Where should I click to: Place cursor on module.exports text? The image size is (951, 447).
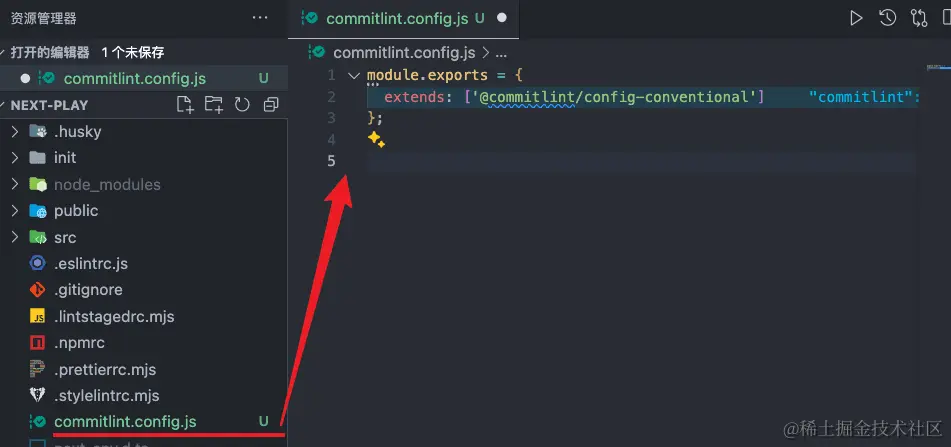click(428, 75)
